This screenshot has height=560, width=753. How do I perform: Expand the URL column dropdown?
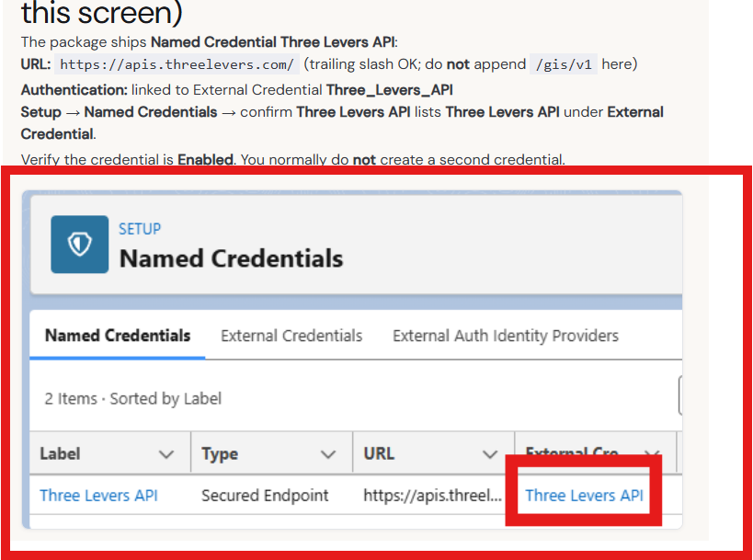pos(490,454)
